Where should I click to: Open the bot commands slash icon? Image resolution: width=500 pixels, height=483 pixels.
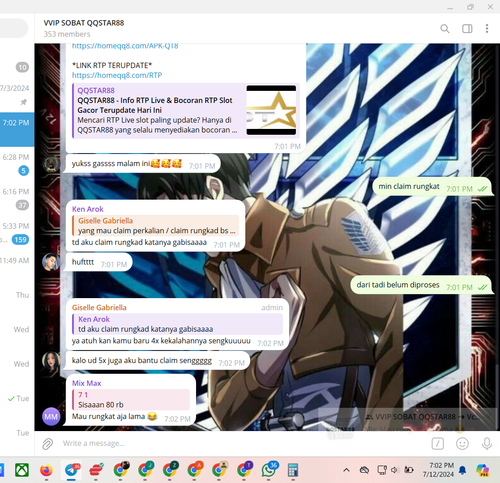click(437, 444)
